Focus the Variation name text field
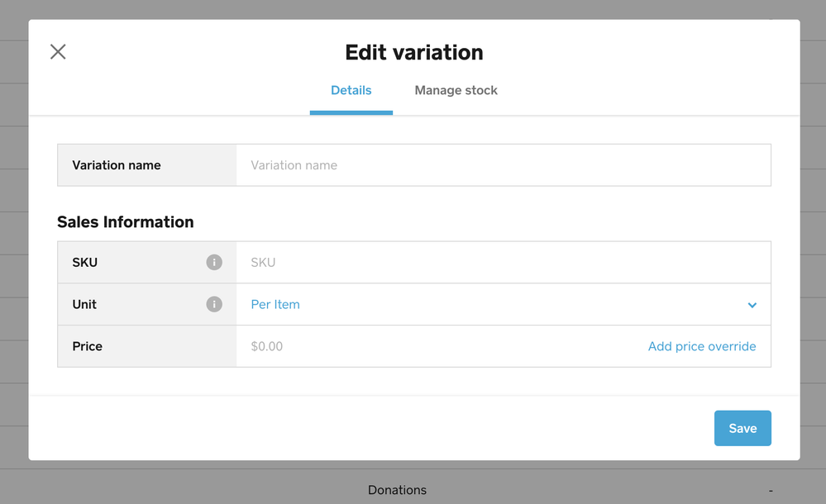Screen dimensions: 826x504 coord(503,165)
